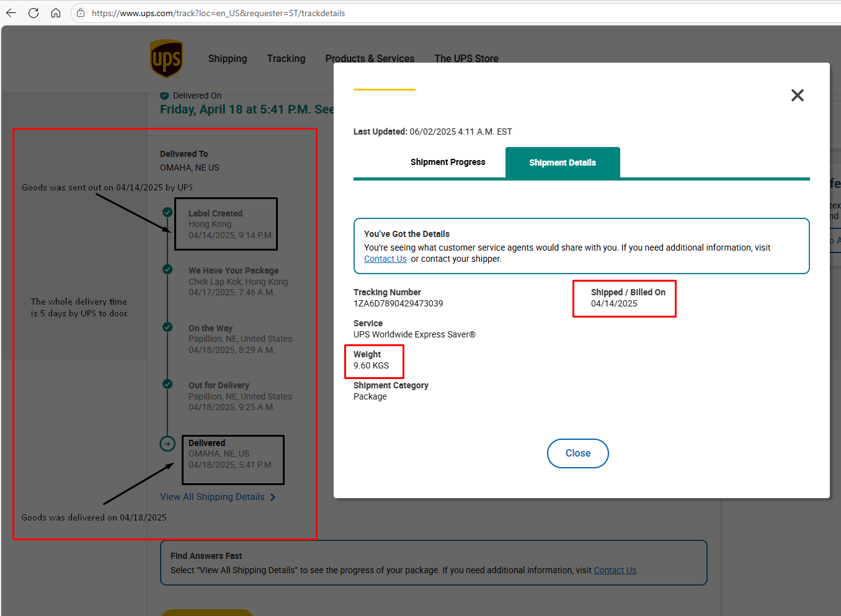
Task: Click the Delivered On green check icon
Action: [x=164, y=96]
